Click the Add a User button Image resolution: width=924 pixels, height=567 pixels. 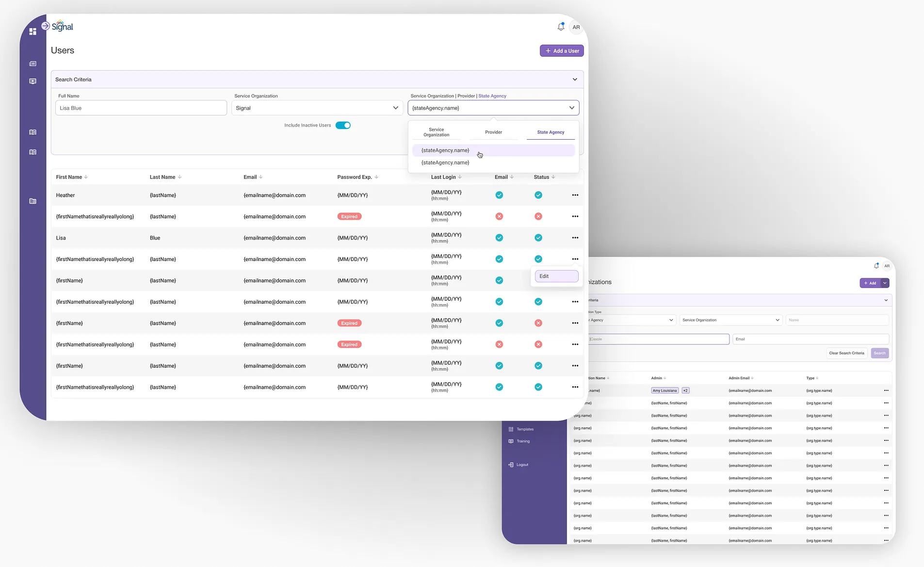(562, 51)
